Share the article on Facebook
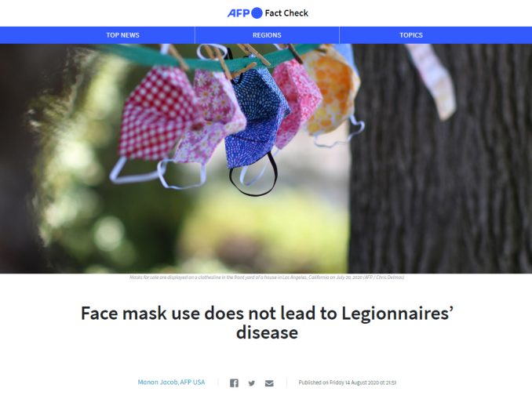This screenshot has height=399, width=532. 234,383
